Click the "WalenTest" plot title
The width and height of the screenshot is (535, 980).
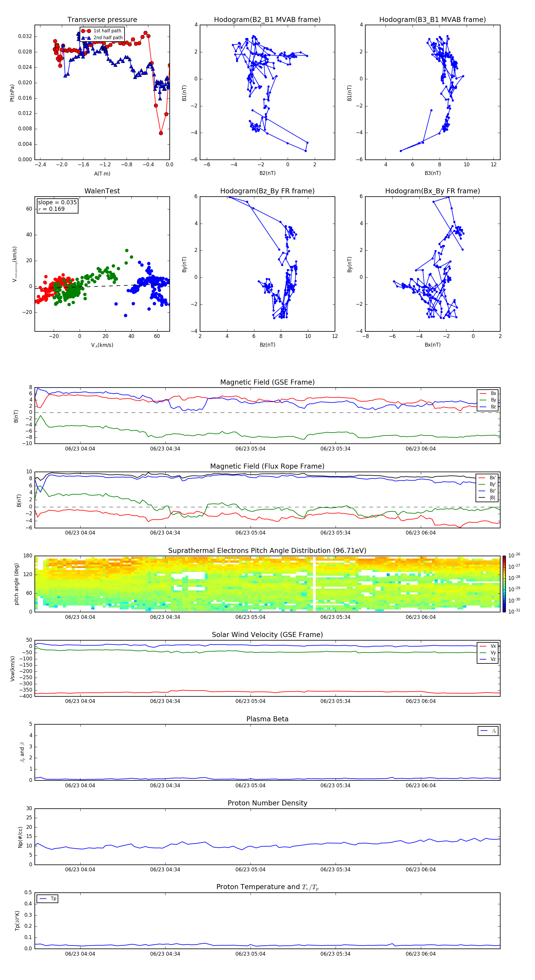pyautogui.click(x=102, y=191)
